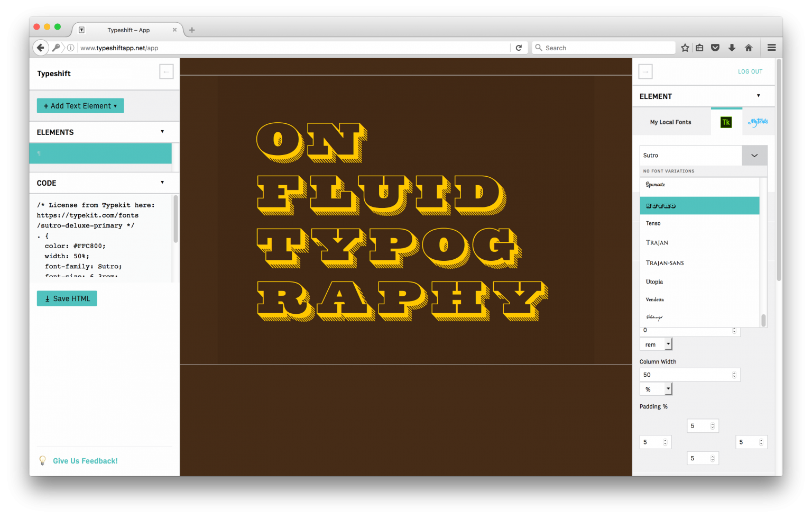This screenshot has height=518, width=812.
Task: Open the Sutro font family dropdown
Action: [754, 155]
